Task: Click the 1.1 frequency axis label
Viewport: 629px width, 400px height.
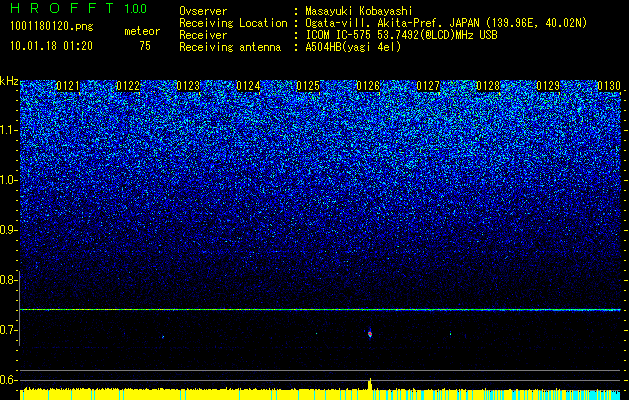Action: [x=9, y=130]
